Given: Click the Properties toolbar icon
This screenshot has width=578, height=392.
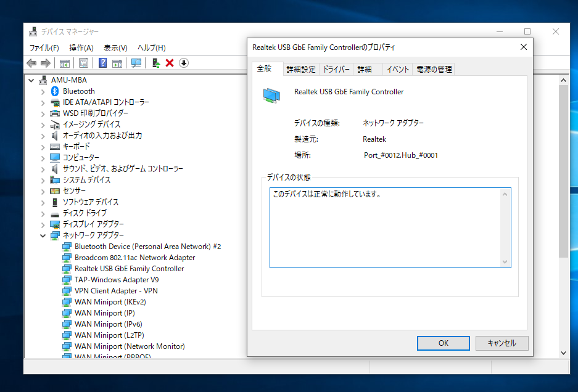Looking at the screenshot, I should (83, 63).
